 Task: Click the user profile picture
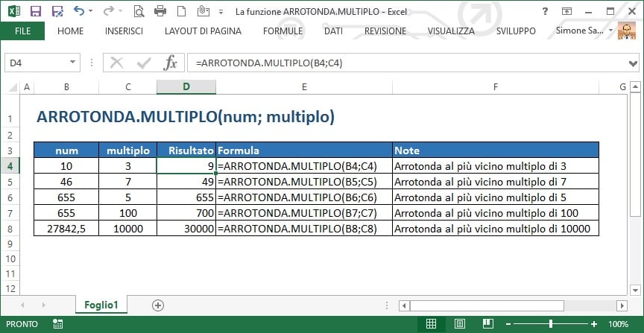click(x=627, y=31)
